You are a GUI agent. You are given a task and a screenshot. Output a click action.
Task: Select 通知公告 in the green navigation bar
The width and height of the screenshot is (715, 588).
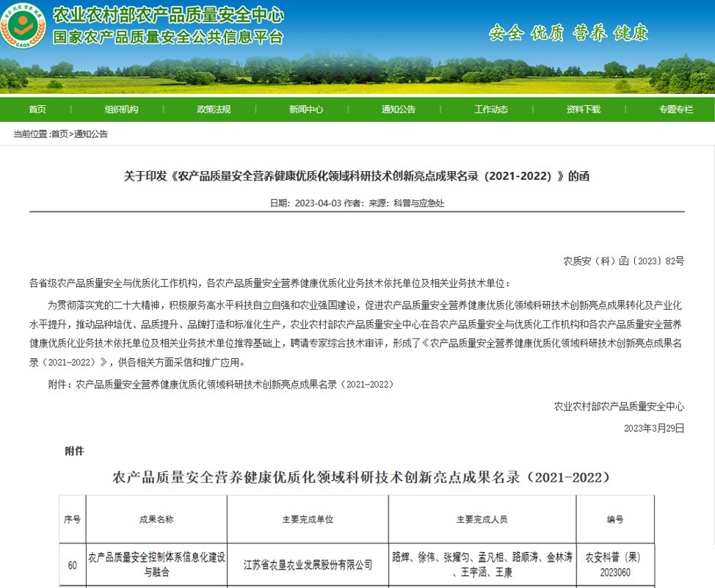pyautogui.click(x=399, y=109)
